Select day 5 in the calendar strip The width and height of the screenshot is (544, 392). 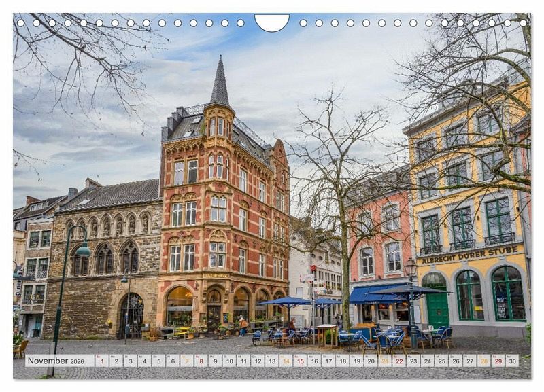tap(158, 361)
